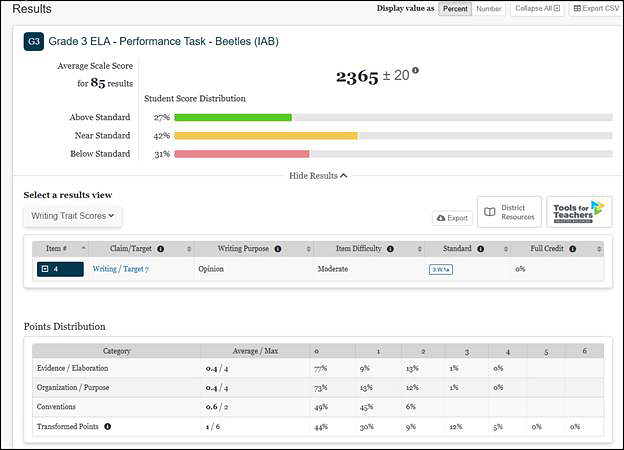Click the Student Score Distribution label
The image size is (624, 450).
(195, 99)
